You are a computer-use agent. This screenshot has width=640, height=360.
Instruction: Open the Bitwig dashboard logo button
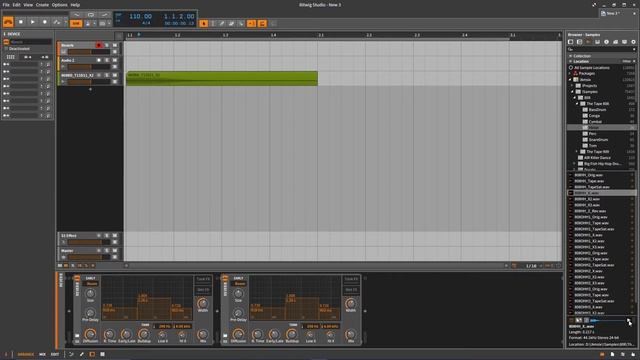[x=8, y=22]
